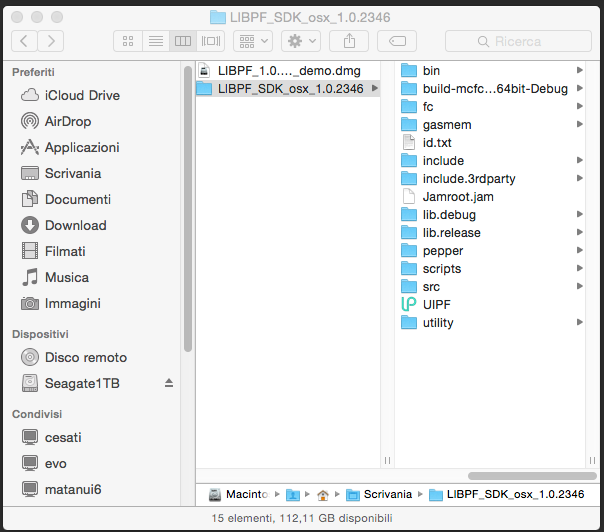Select the Jamroot.jam file
Viewport: 604px width, 532px height.
[458, 196]
